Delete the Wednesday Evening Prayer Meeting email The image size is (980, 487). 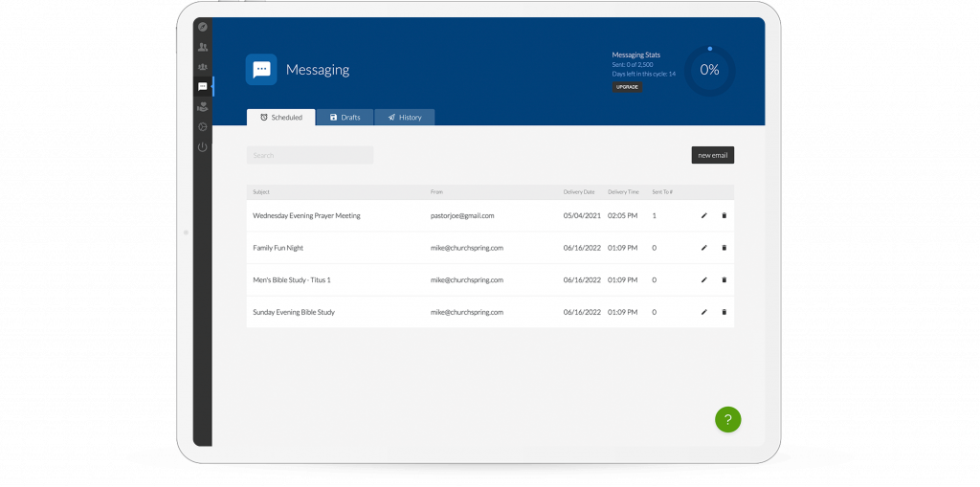tap(724, 215)
